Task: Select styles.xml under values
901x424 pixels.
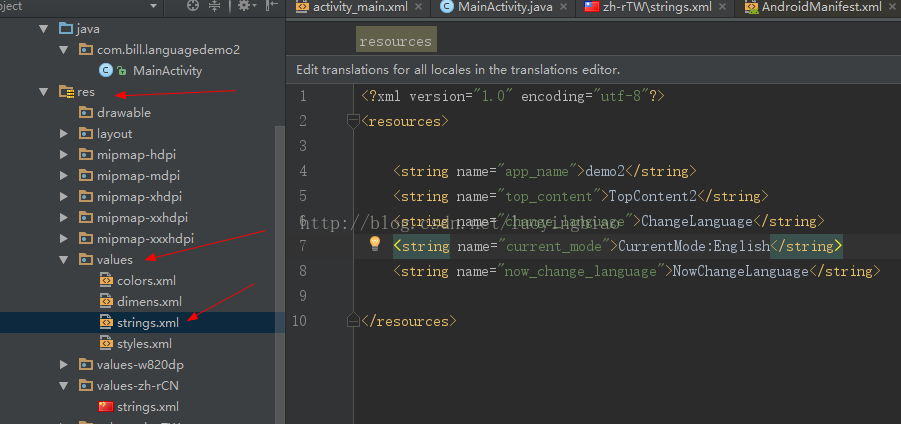Action: (x=144, y=344)
